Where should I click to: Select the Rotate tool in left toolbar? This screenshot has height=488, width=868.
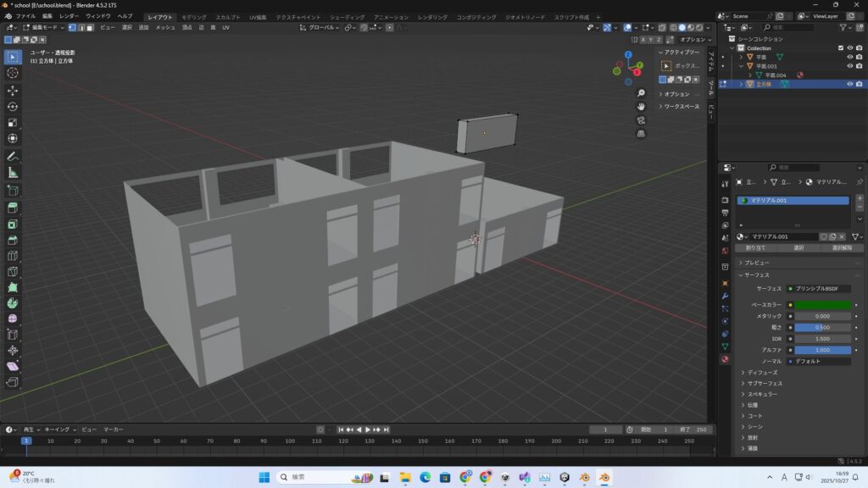pyautogui.click(x=13, y=106)
